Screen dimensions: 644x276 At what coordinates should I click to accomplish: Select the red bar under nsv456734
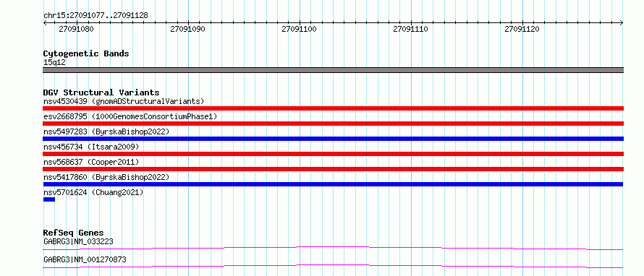(x=333, y=154)
